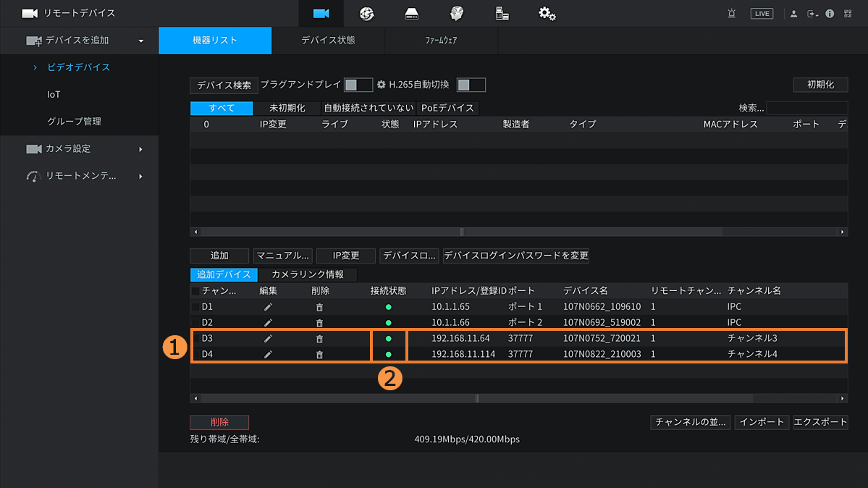Click the system gears icon in top bar
The image size is (868, 488).
547,14
